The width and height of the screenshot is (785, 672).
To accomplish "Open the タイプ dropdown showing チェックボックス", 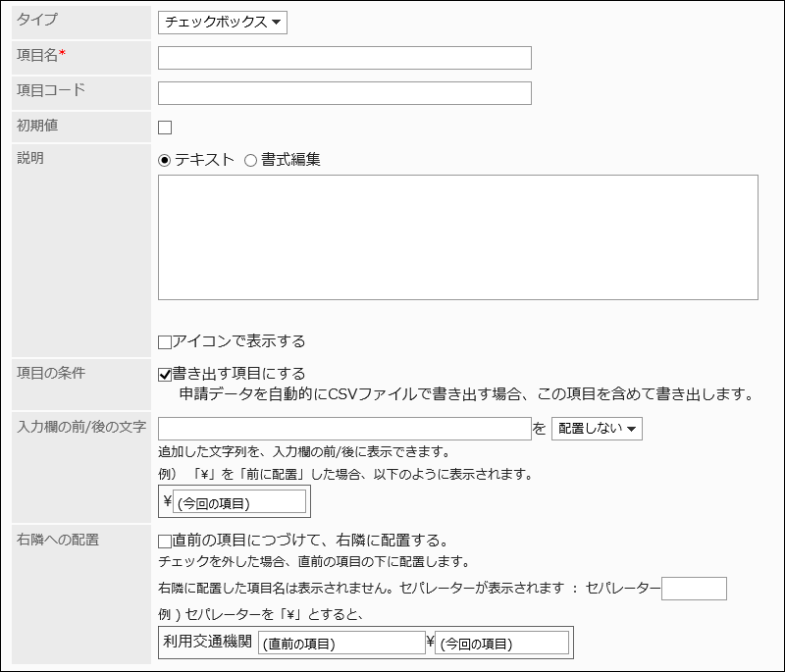I will (223, 23).
